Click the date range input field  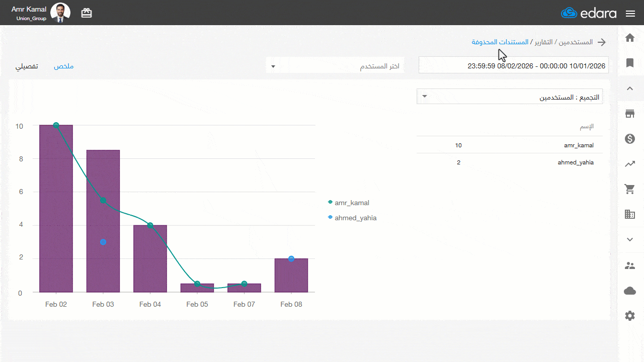click(x=513, y=65)
